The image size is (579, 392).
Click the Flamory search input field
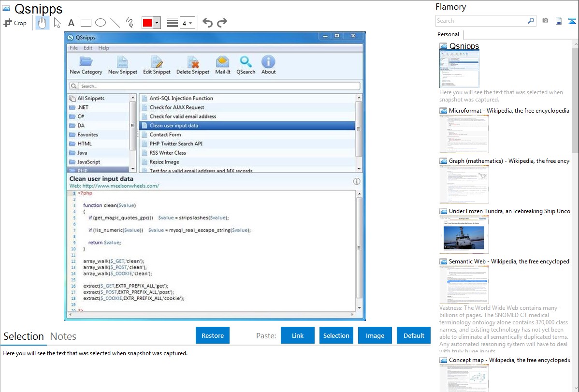(x=481, y=21)
